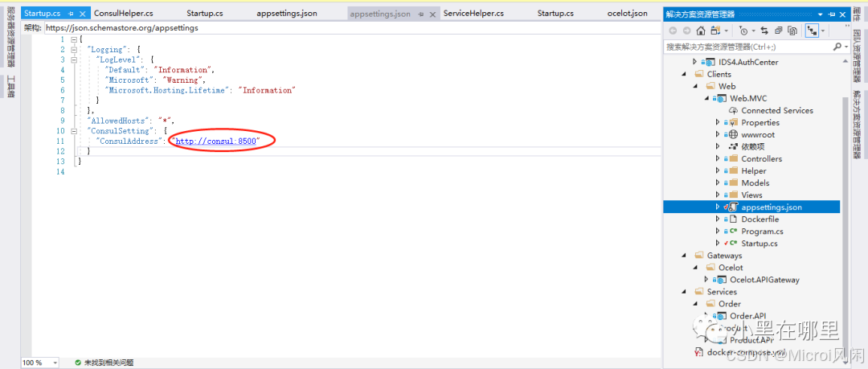
Task: Click the "AllowedHosts" key on line 9
Action: pyautogui.click(x=118, y=121)
